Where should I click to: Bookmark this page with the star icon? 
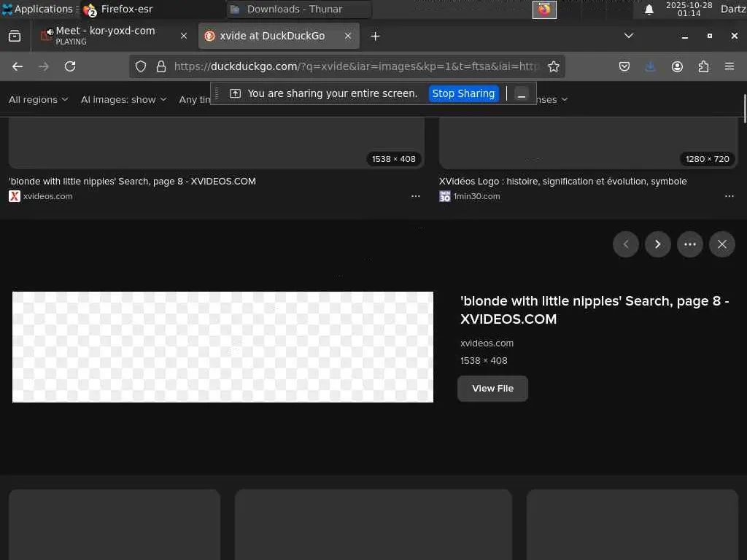click(553, 66)
